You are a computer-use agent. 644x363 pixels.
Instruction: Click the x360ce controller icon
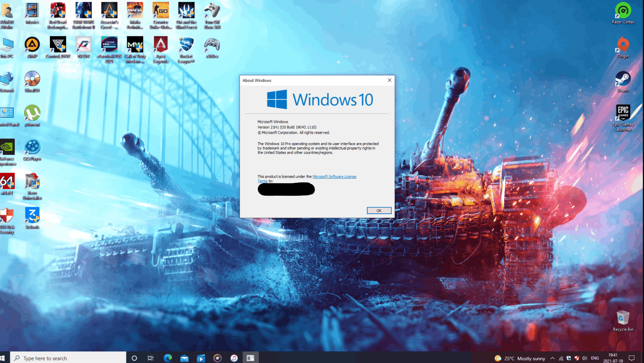pyautogui.click(x=212, y=48)
